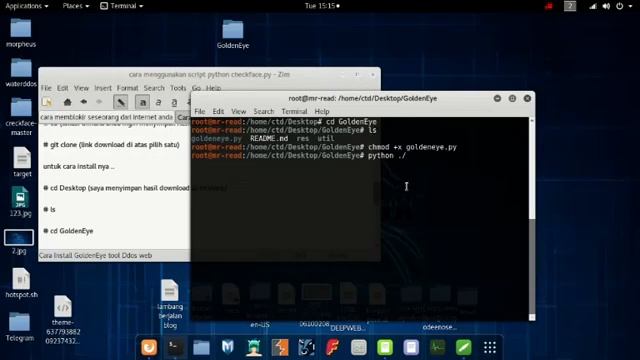This screenshot has height=360, width=640.
Task: Open the Terminal menu in terminal menubar
Action: 294,111
